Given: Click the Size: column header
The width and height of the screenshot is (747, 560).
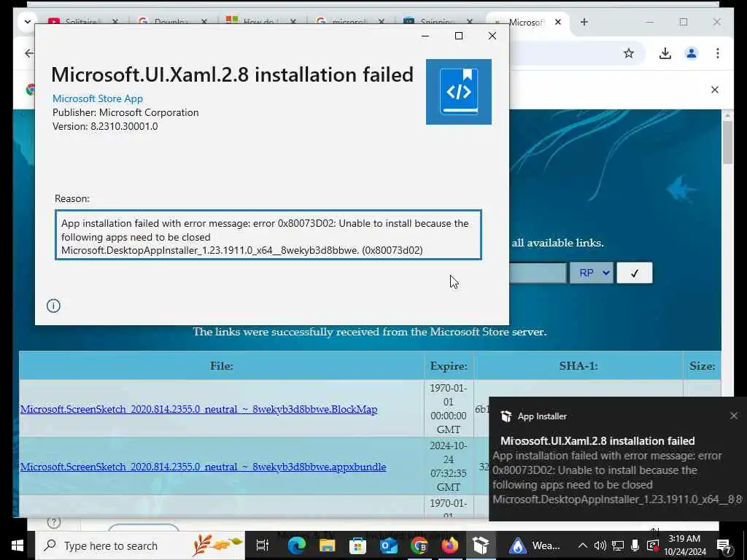Looking at the screenshot, I should pyautogui.click(x=703, y=366).
